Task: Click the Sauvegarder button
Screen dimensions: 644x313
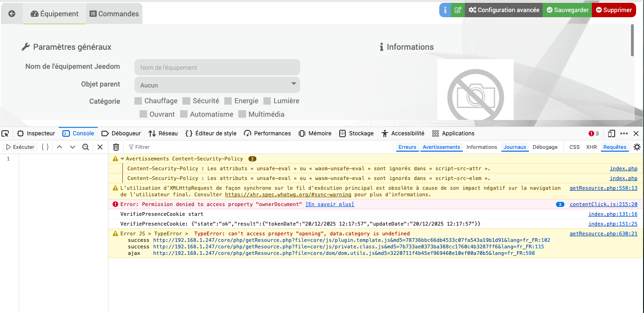Action: click(567, 10)
